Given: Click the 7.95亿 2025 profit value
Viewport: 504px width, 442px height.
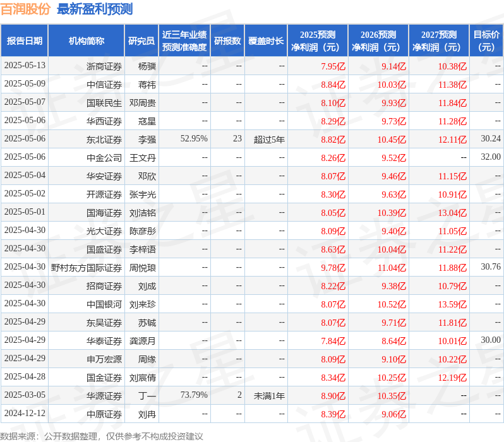Looking at the screenshot, I should click(x=333, y=66).
